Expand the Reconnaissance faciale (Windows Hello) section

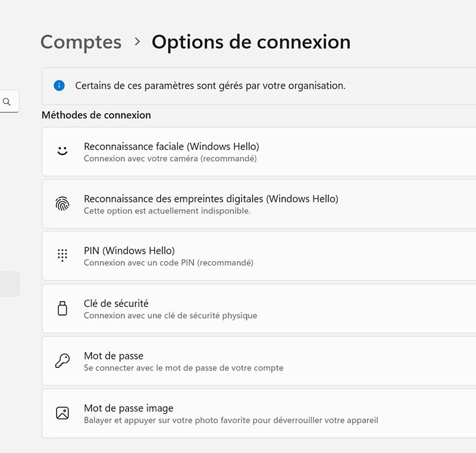point(256,151)
